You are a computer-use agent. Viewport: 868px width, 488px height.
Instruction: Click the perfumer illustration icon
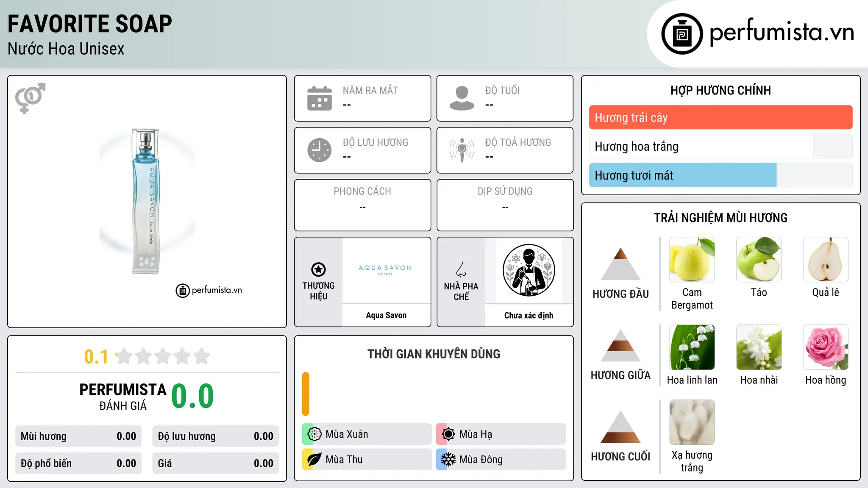click(x=529, y=270)
